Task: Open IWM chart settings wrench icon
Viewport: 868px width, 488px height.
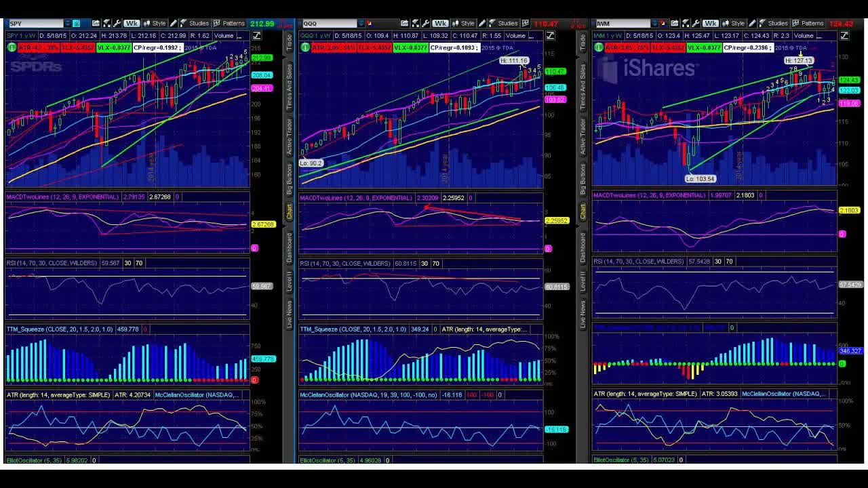Action: [x=696, y=23]
